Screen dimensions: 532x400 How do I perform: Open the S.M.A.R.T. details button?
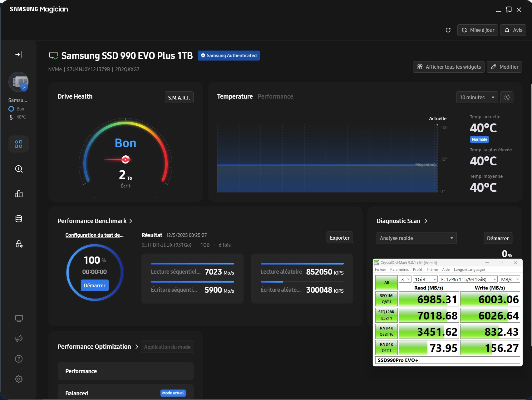coord(179,98)
